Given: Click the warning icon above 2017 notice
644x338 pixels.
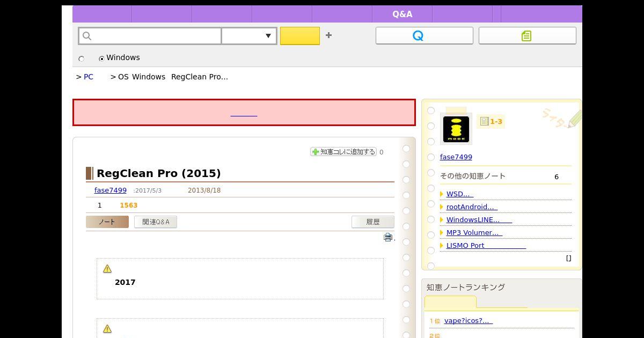Looking at the screenshot, I should (107, 269).
